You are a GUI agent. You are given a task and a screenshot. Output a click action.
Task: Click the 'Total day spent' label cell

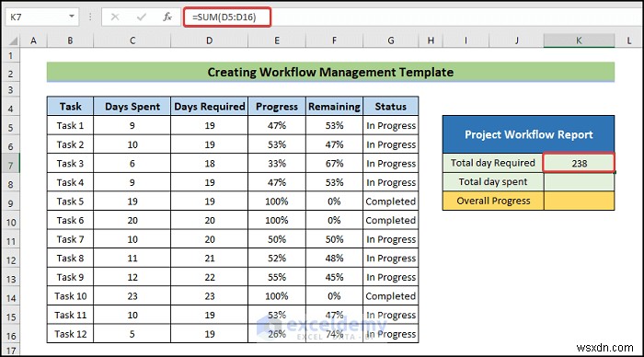point(493,182)
